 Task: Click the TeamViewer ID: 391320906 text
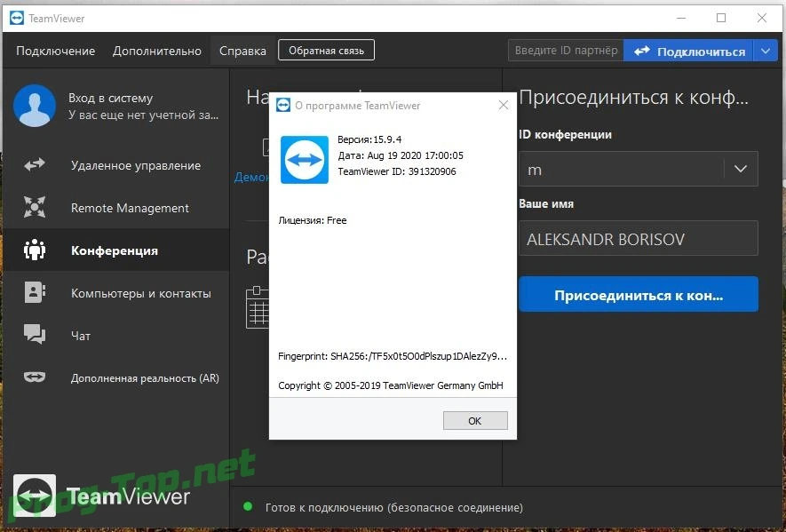(x=397, y=171)
